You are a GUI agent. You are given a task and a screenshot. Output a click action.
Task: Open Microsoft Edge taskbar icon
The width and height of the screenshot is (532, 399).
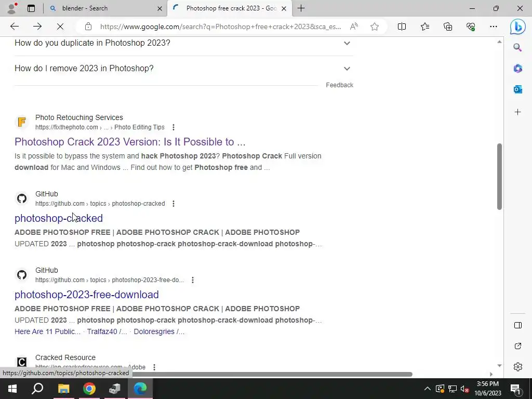click(140, 389)
